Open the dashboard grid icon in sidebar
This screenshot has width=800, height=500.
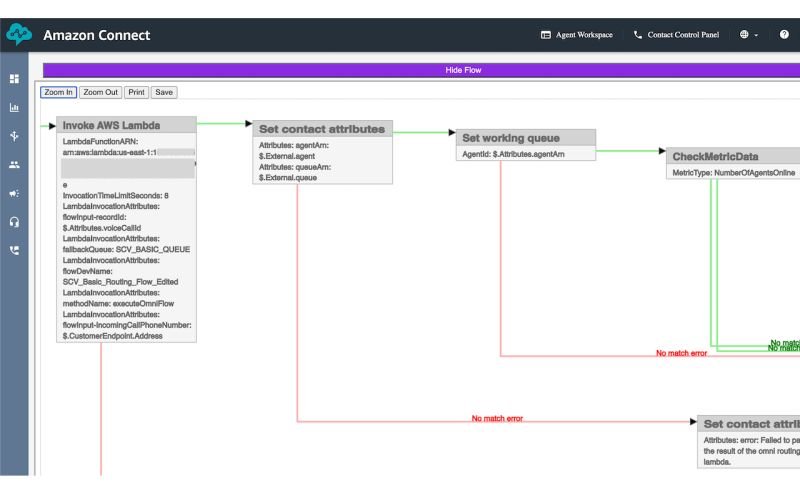[14, 79]
